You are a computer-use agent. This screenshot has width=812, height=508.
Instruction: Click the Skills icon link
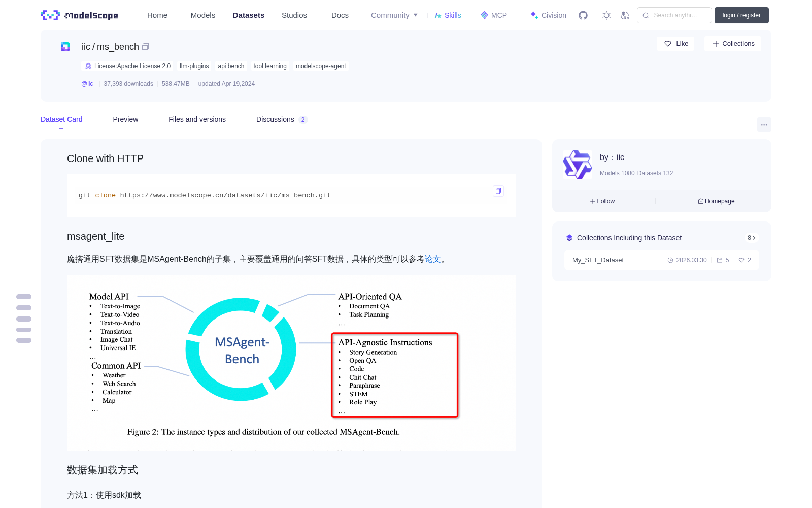[448, 15]
